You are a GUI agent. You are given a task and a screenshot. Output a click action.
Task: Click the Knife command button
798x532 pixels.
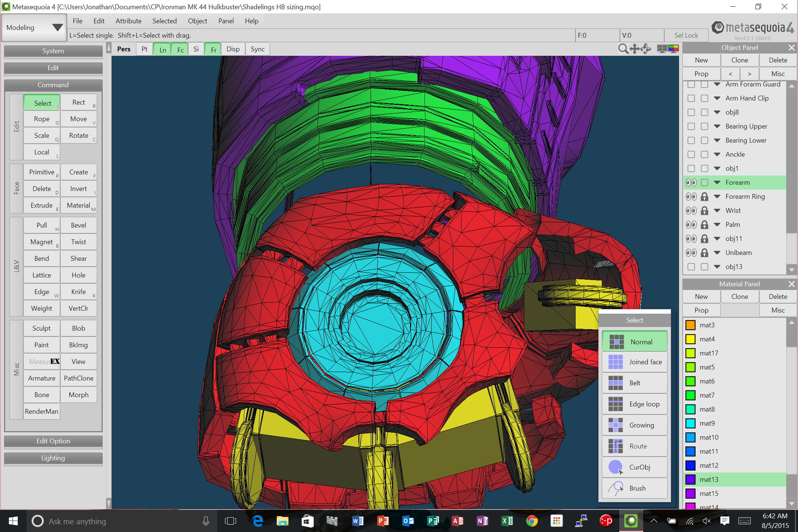[79, 292]
